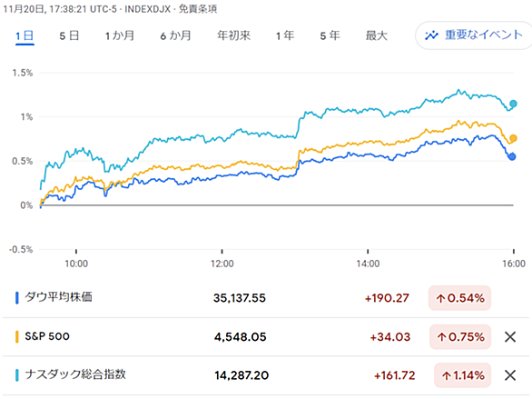Click the teal Nasdaq endpoint dot on the chart
This screenshot has height=399, width=532.
coord(513,104)
